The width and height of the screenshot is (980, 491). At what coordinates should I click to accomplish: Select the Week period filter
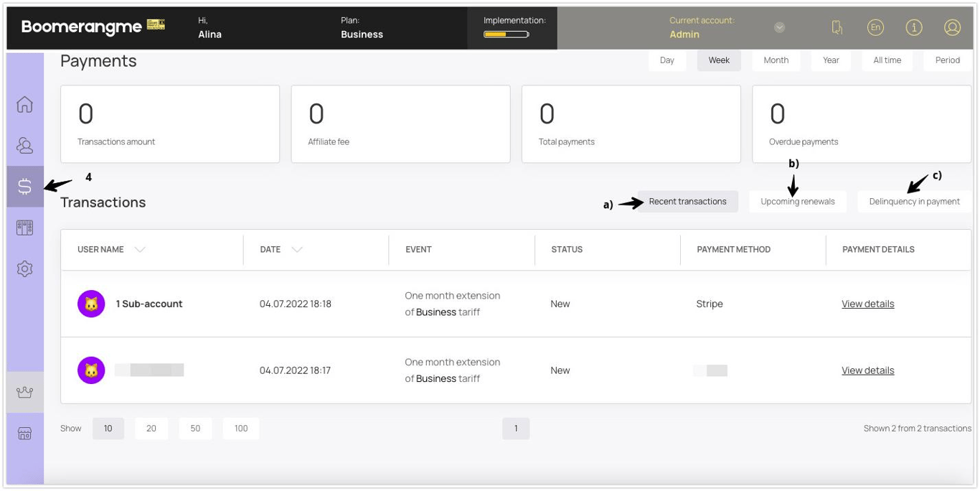[719, 60]
